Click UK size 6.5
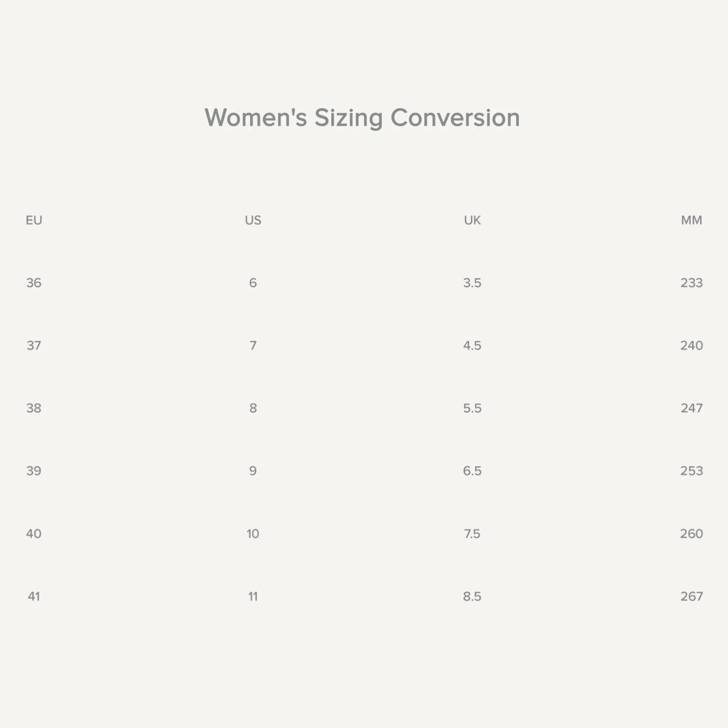728x728 pixels. [472, 471]
